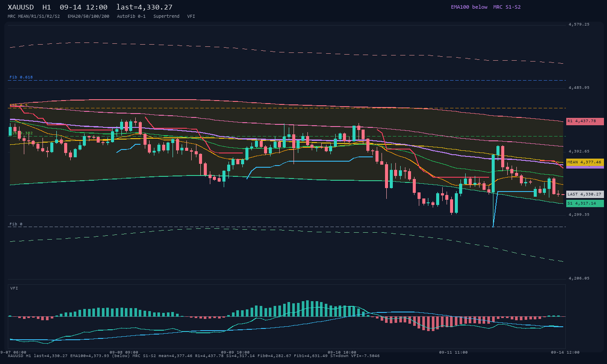Image resolution: width=607 pixels, height=364 pixels.
Task: Click the 'AutoFib 0-1' legend entry
Action: pyautogui.click(x=131, y=16)
